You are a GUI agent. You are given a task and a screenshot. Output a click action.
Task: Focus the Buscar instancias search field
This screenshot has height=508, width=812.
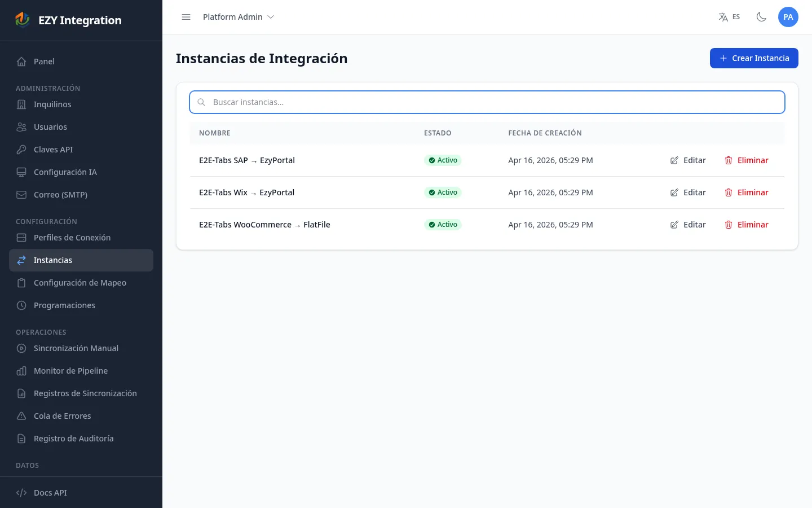(x=487, y=102)
